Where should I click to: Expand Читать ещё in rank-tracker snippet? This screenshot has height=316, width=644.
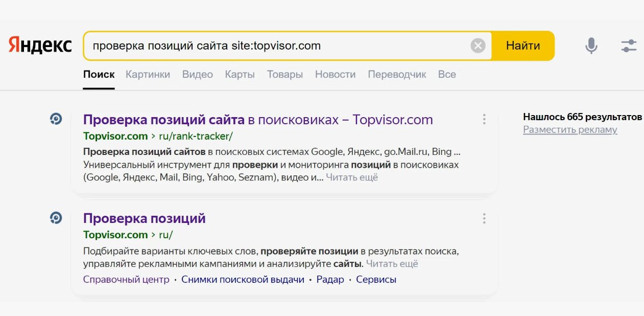pyautogui.click(x=352, y=177)
